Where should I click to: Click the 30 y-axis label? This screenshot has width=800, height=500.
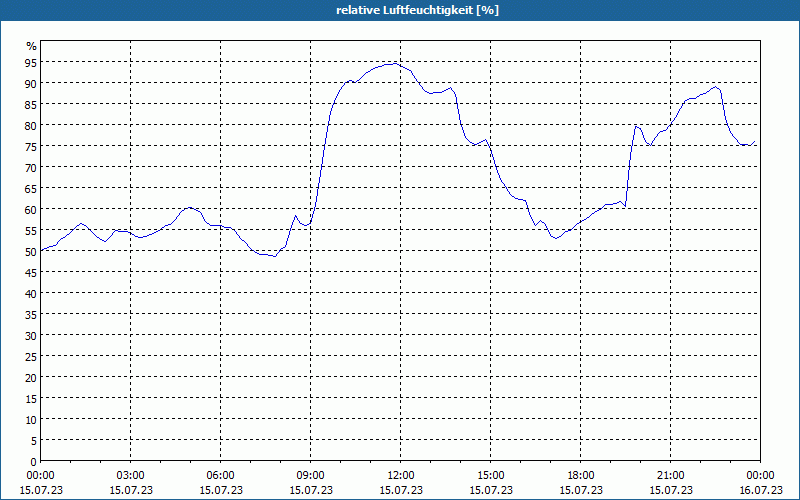(x=31, y=335)
